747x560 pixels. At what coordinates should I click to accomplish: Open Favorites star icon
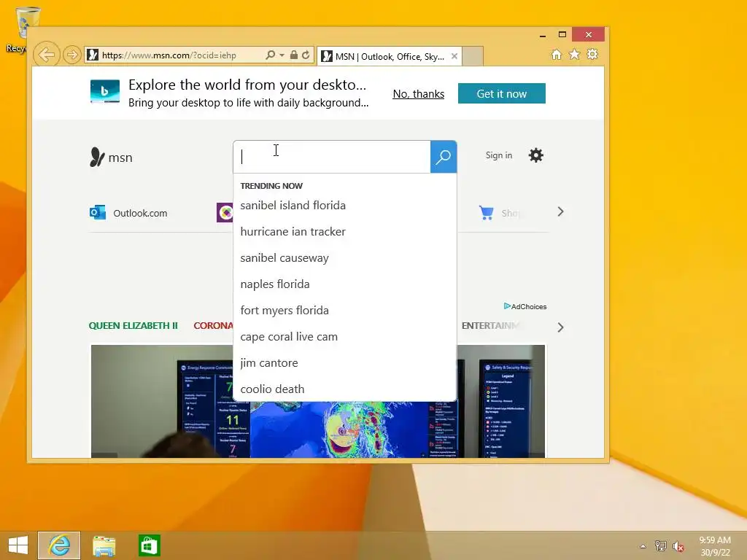tap(575, 54)
